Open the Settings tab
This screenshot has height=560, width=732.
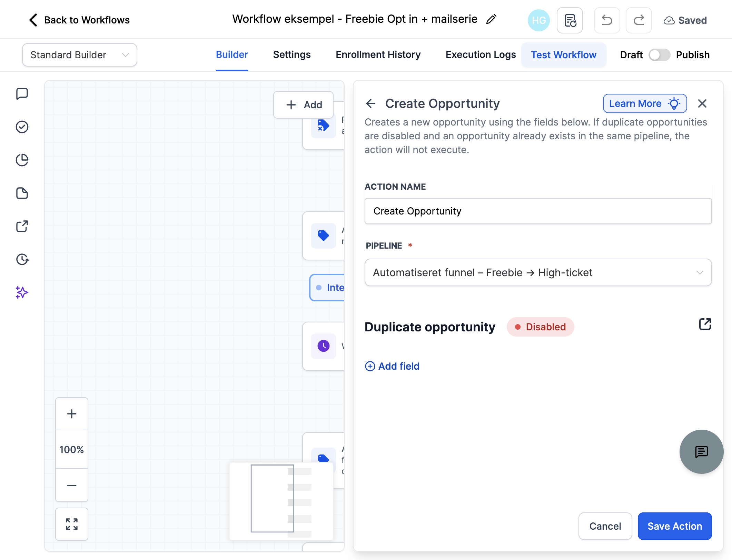pos(292,55)
